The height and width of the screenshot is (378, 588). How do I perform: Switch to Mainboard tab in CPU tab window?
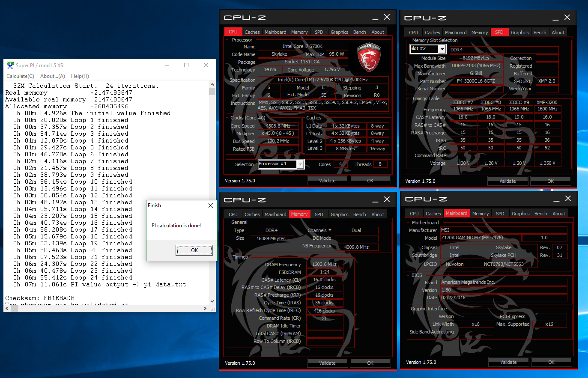275,32
